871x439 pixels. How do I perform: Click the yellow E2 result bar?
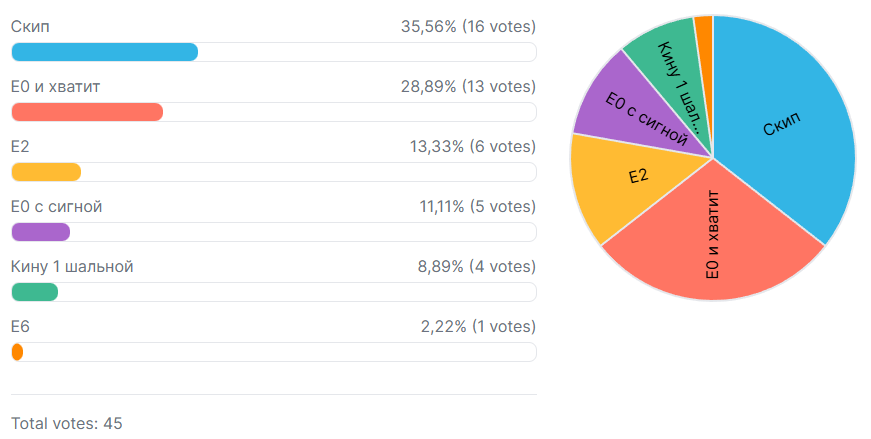(46, 172)
